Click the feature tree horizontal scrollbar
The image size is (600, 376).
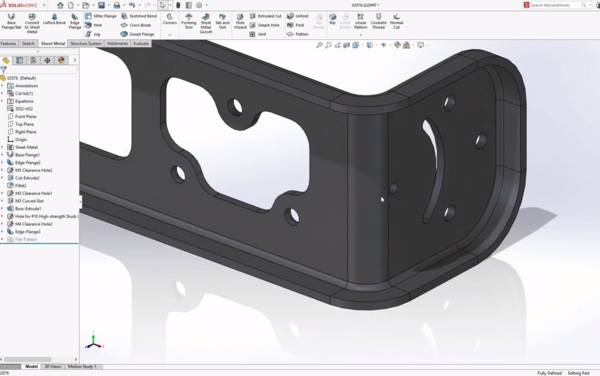28,360
